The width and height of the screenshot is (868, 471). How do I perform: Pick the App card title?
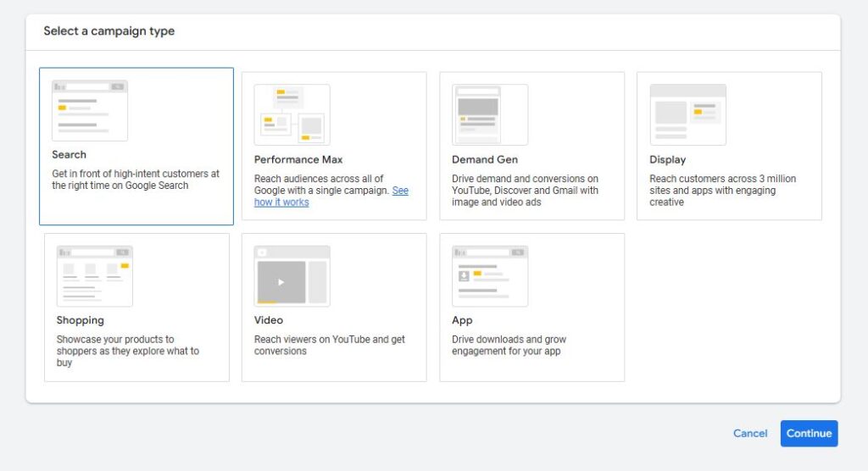click(x=462, y=321)
